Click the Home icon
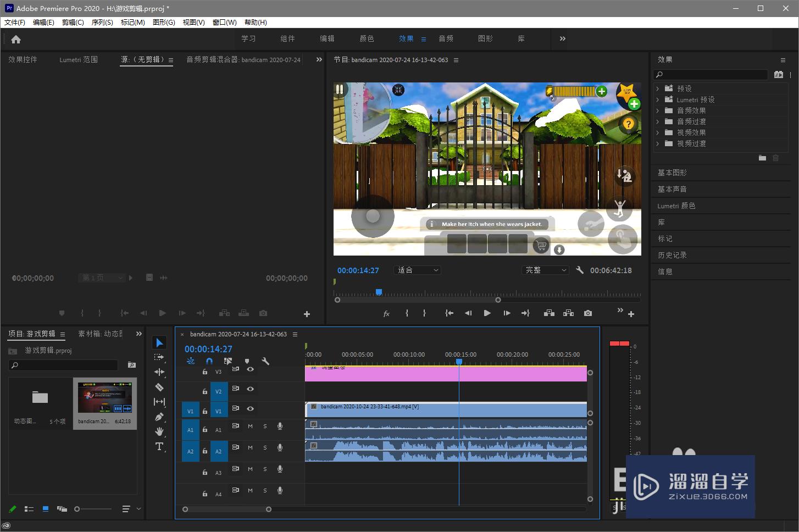Screen dimensions: 799x532 point(16,39)
